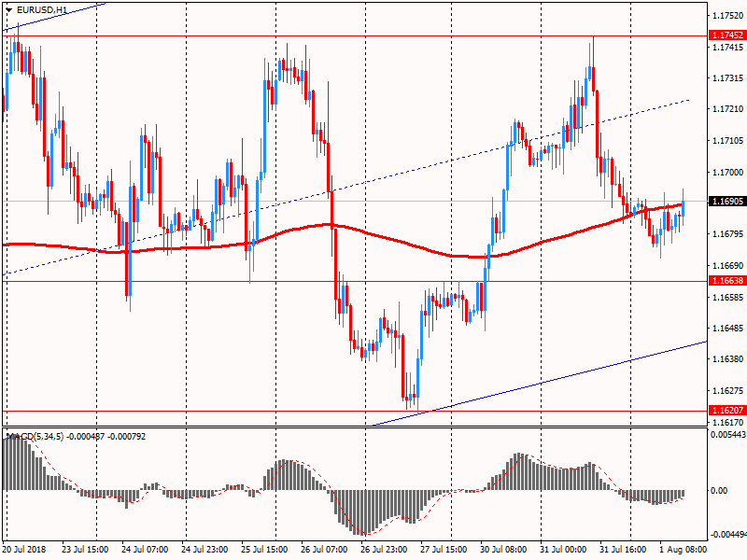This screenshot has height=560, width=747.
Task: Select the 27 Jul 15:00 time label
Action: click(x=444, y=549)
